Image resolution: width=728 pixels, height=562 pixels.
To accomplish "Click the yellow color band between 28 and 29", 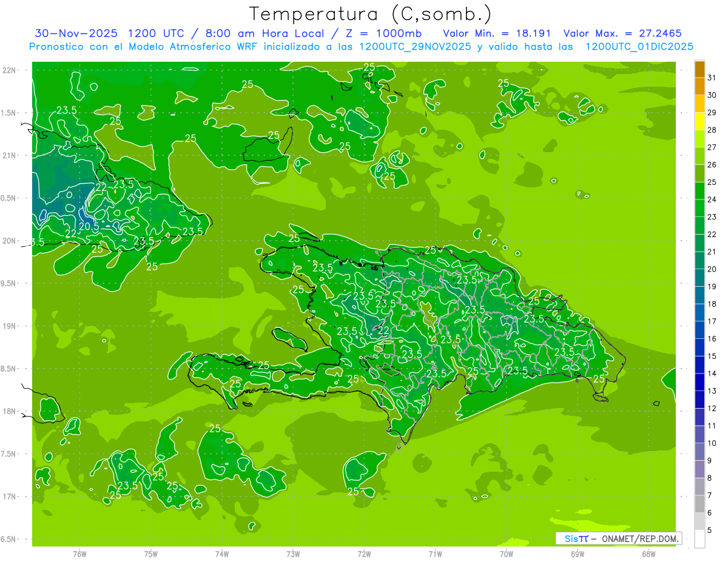I will [699, 121].
